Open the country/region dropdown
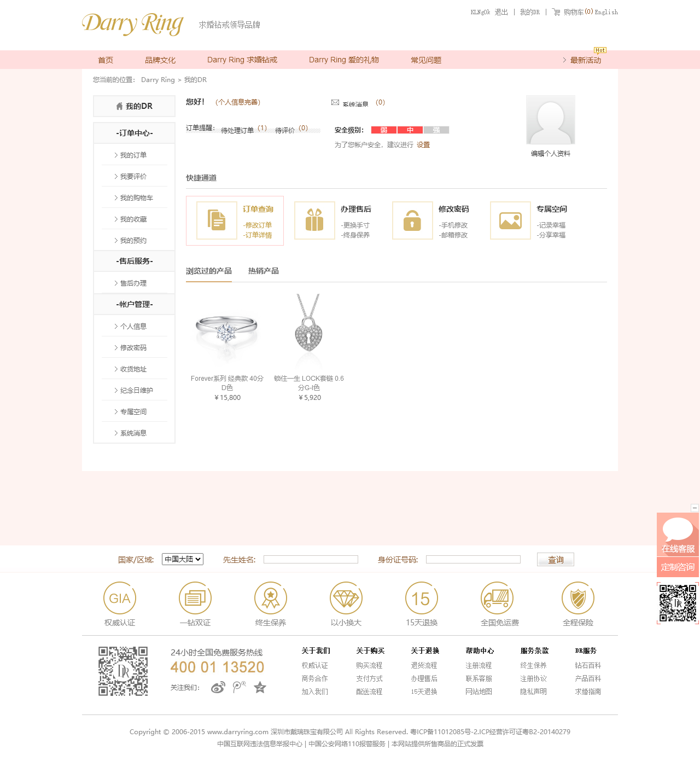 183,559
